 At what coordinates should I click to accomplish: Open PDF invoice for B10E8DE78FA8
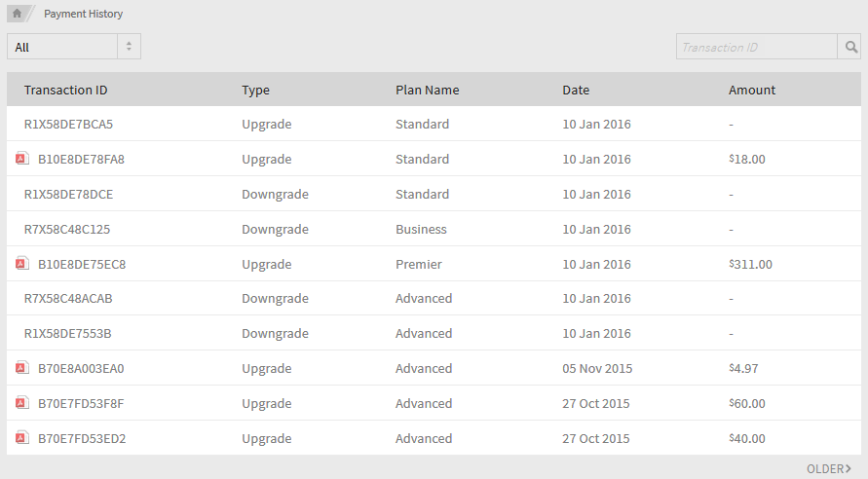coord(20,159)
